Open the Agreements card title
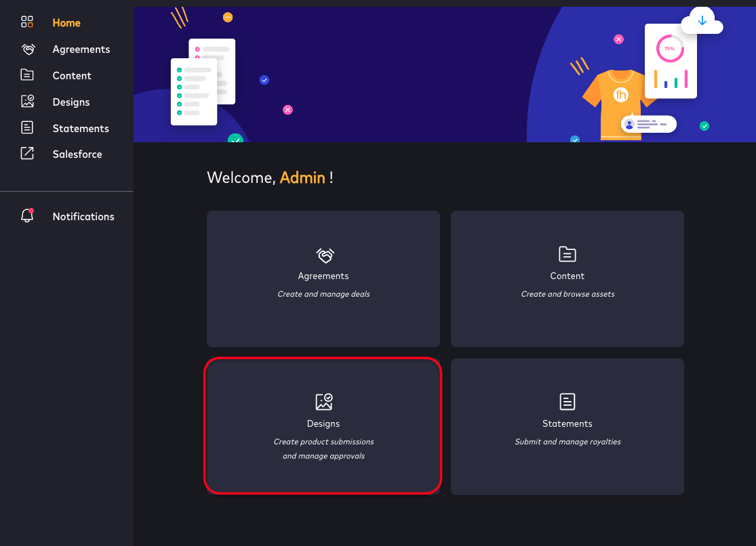The image size is (756, 546). click(x=323, y=276)
